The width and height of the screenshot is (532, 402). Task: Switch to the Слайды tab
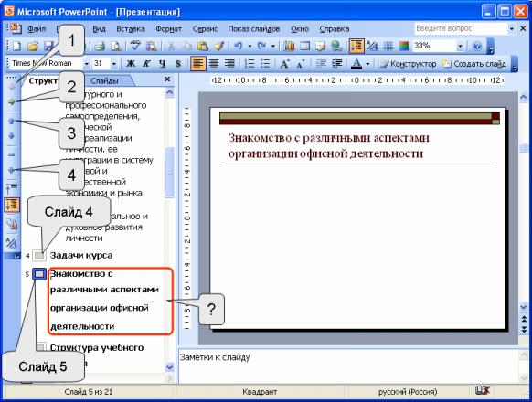tap(104, 81)
